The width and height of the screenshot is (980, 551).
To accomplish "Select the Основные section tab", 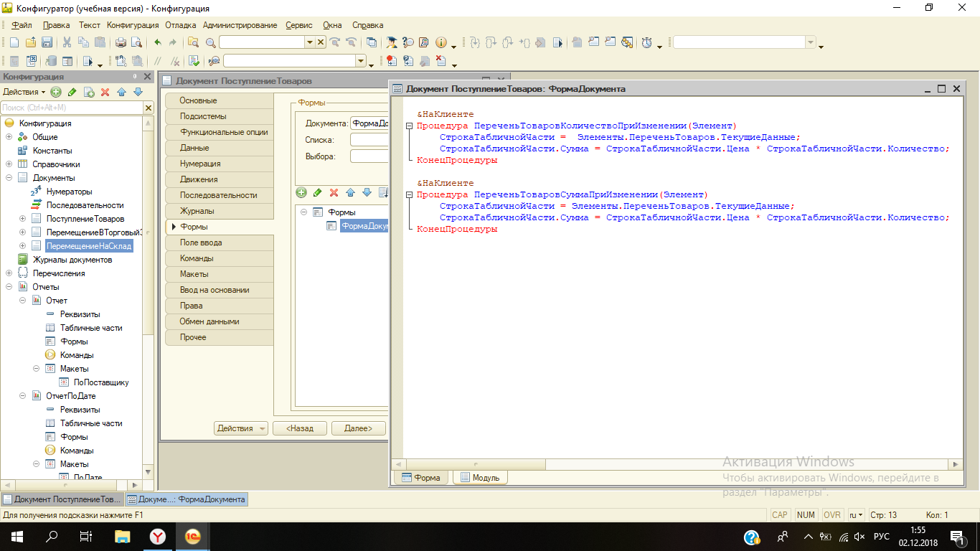I will click(x=220, y=100).
